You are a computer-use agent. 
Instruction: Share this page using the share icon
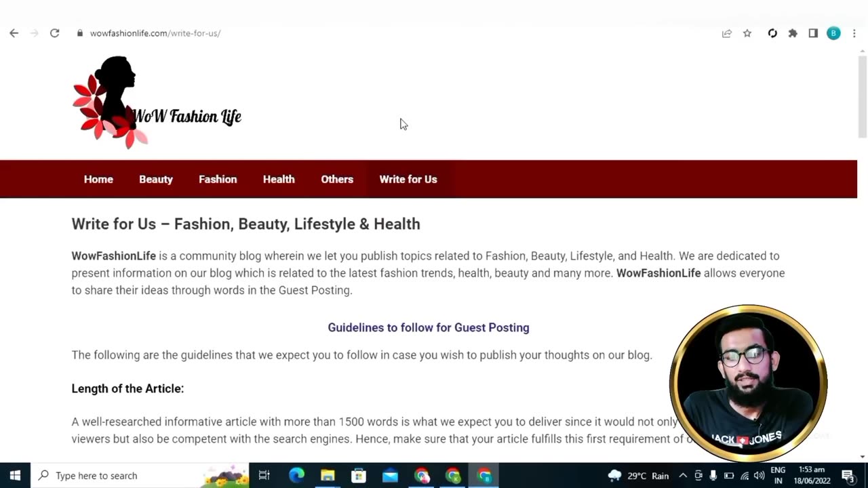(x=727, y=33)
